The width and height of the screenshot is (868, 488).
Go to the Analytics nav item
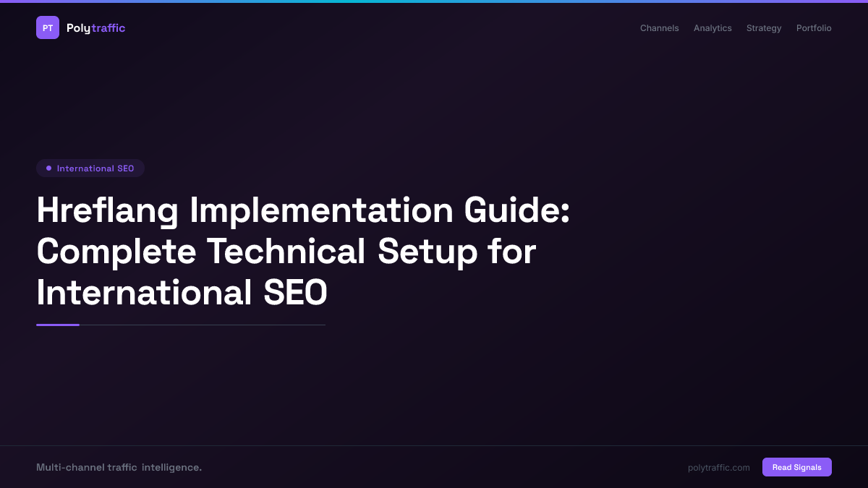click(x=712, y=28)
